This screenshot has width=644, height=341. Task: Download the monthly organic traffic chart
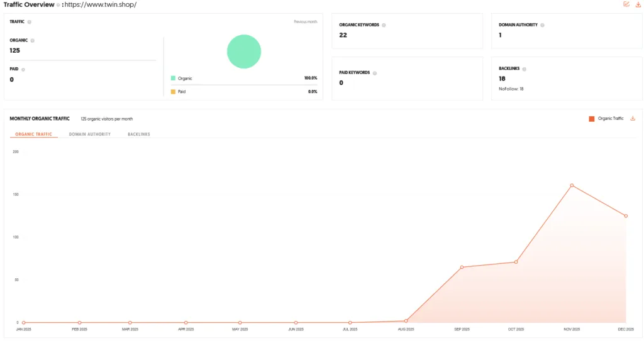(x=633, y=119)
